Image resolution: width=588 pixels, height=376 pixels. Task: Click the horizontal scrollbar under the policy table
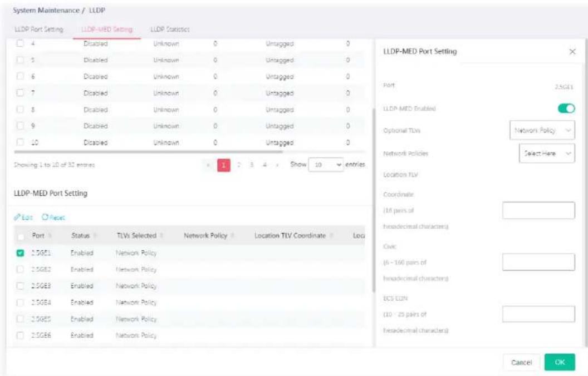point(149,152)
